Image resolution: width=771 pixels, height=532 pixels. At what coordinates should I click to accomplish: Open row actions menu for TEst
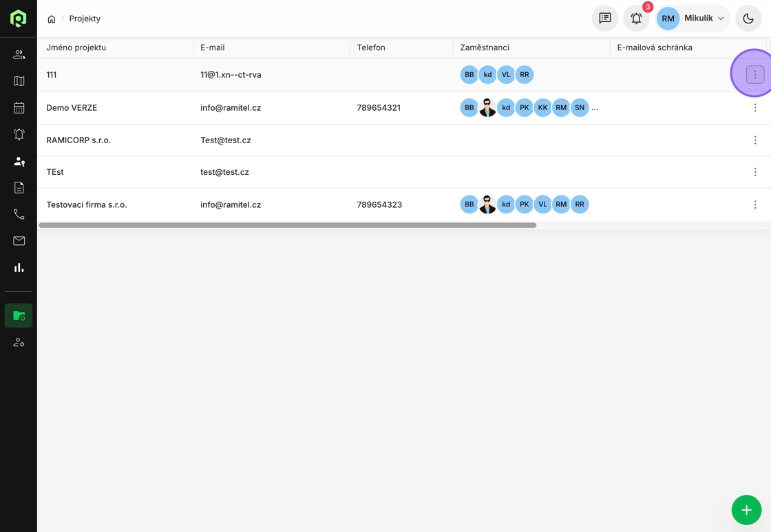pyautogui.click(x=755, y=172)
